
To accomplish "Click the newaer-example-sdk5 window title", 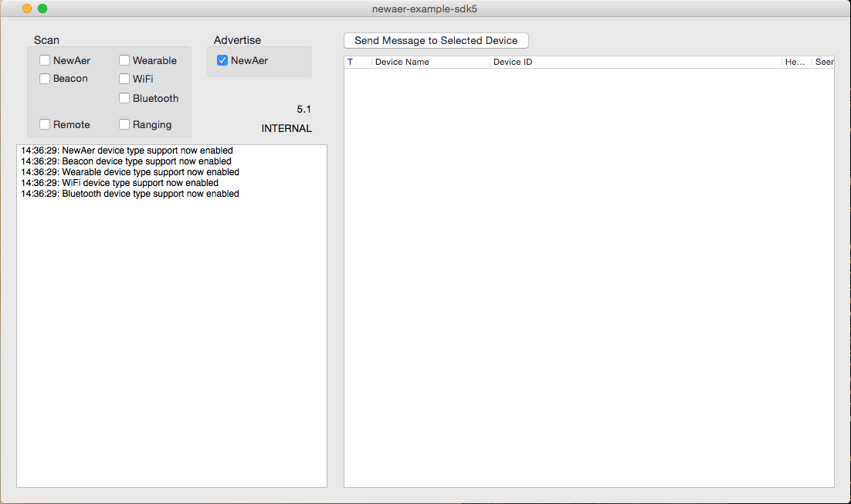I will point(425,9).
